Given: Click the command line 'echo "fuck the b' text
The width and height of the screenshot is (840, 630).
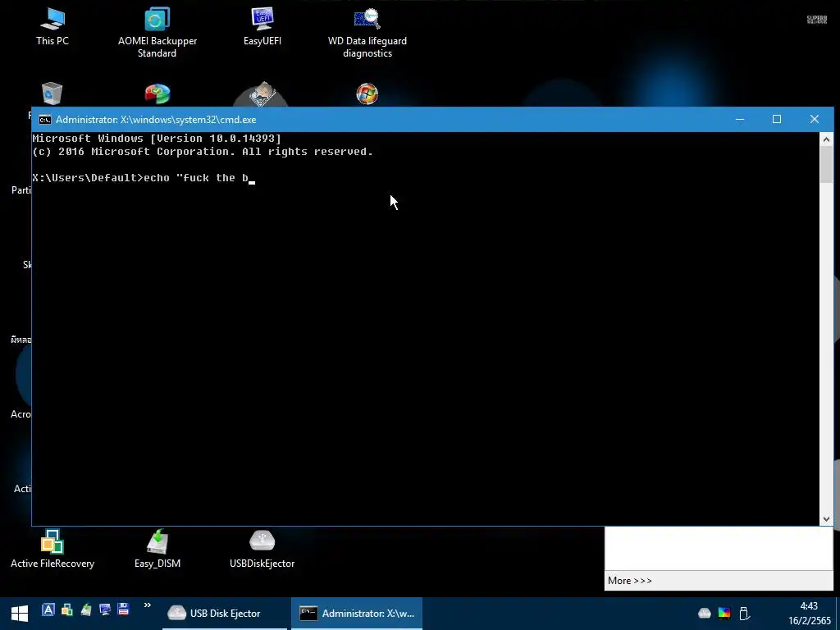Looking at the screenshot, I should click(196, 178).
